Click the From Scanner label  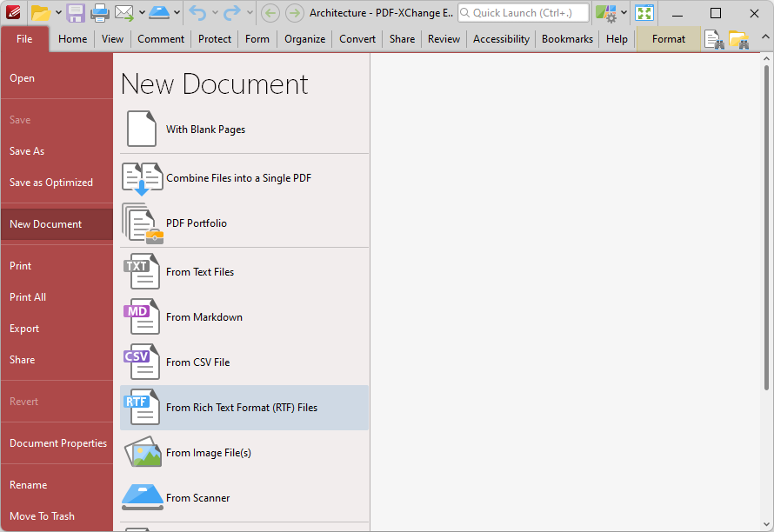click(198, 498)
